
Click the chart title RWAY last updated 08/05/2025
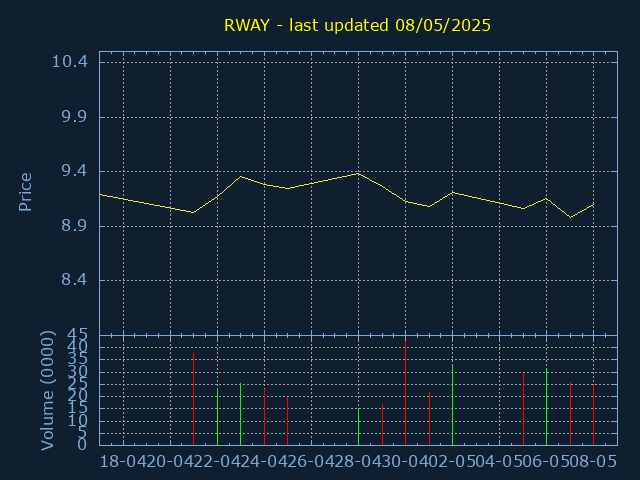tap(357, 25)
